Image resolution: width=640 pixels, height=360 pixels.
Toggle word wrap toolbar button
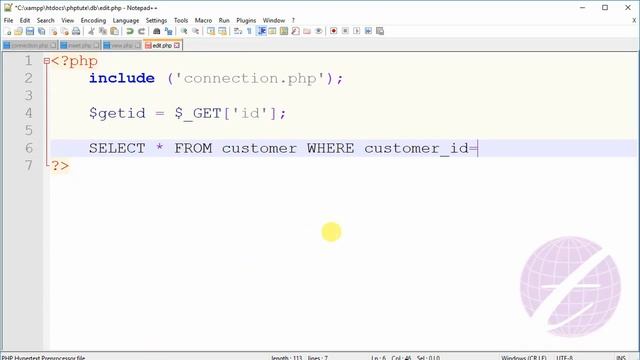click(238, 31)
